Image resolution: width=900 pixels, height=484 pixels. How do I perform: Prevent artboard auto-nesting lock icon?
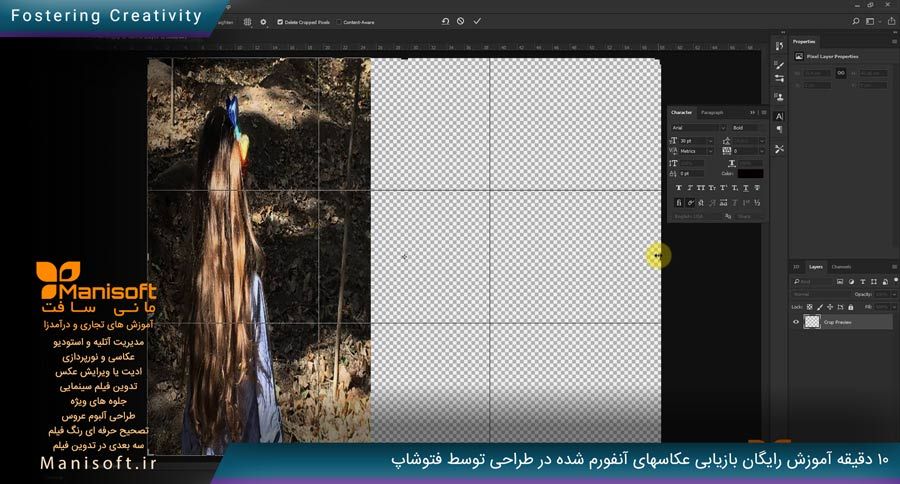pos(840,307)
